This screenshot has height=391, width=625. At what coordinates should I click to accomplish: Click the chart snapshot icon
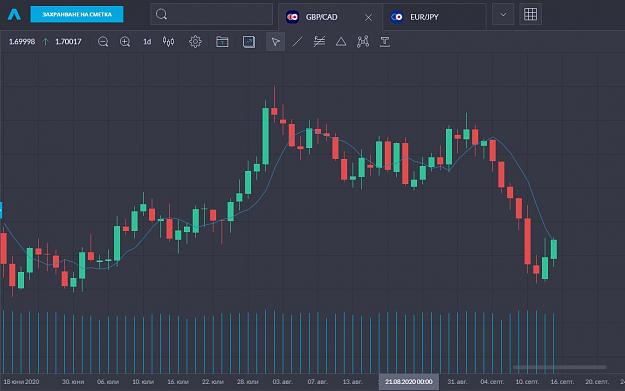(249, 41)
